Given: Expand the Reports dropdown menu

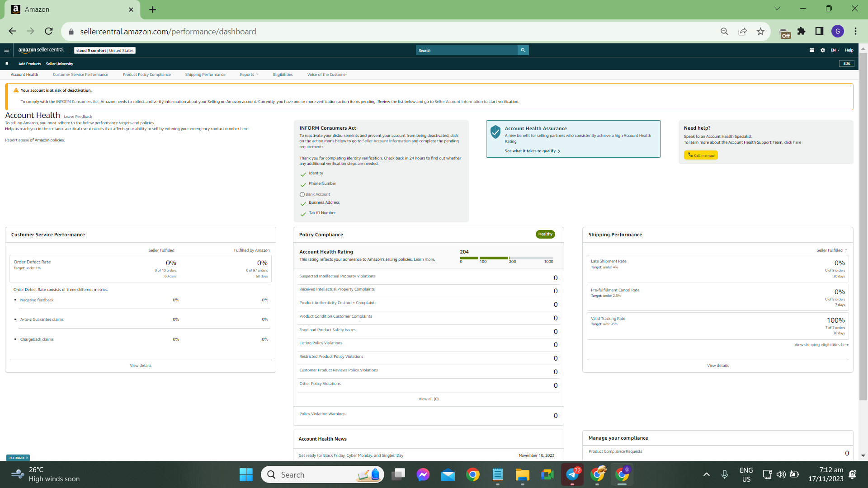Looking at the screenshot, I should tap(249, 75).
